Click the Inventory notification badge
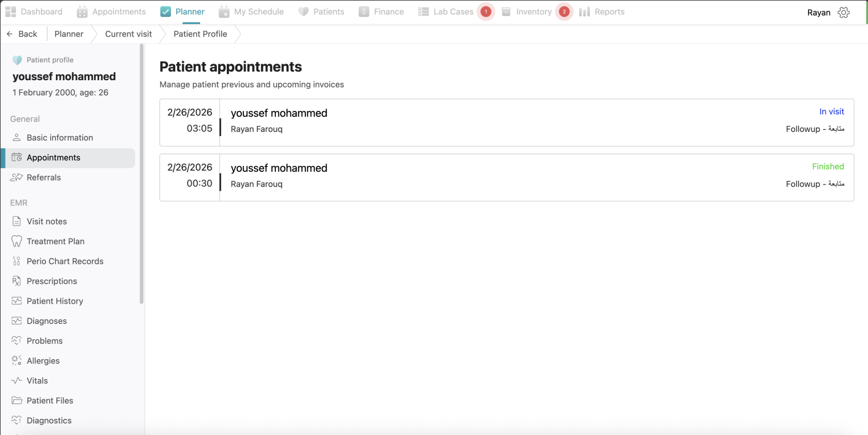The image size is (868, 435). pyautogui.click(x=564, y=11)
